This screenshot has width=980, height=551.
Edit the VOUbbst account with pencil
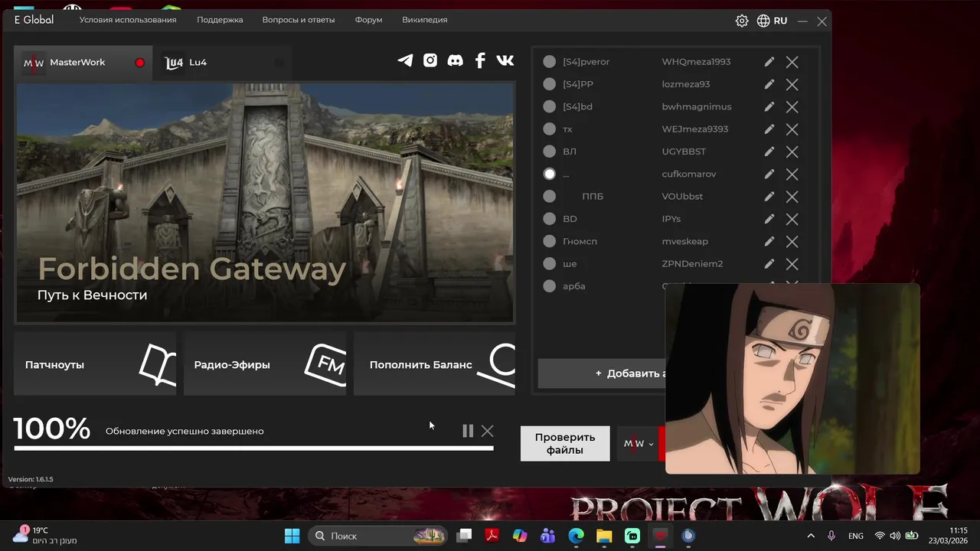(769, 197)
